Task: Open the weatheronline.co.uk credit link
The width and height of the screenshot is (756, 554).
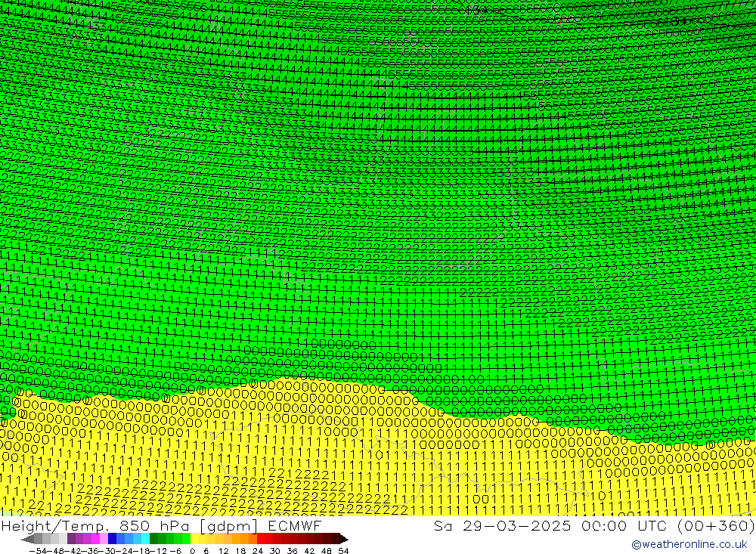Action: pos(689,544)
